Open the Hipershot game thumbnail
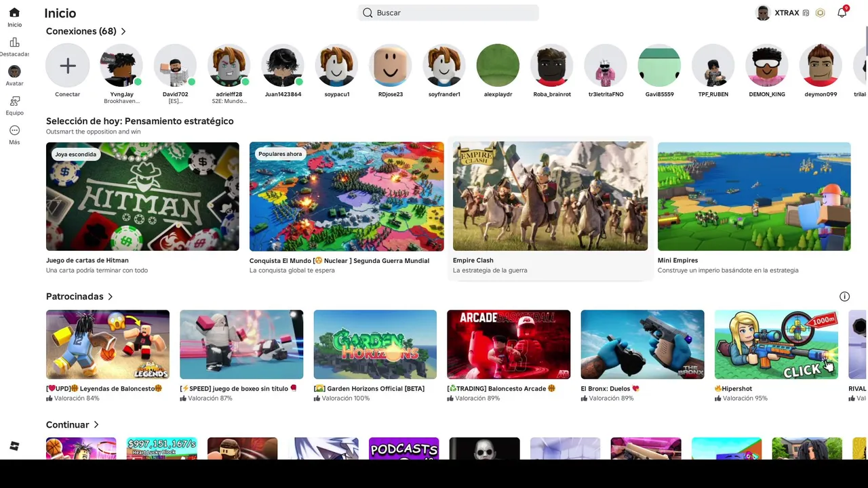868x488 pixels. 776,344
